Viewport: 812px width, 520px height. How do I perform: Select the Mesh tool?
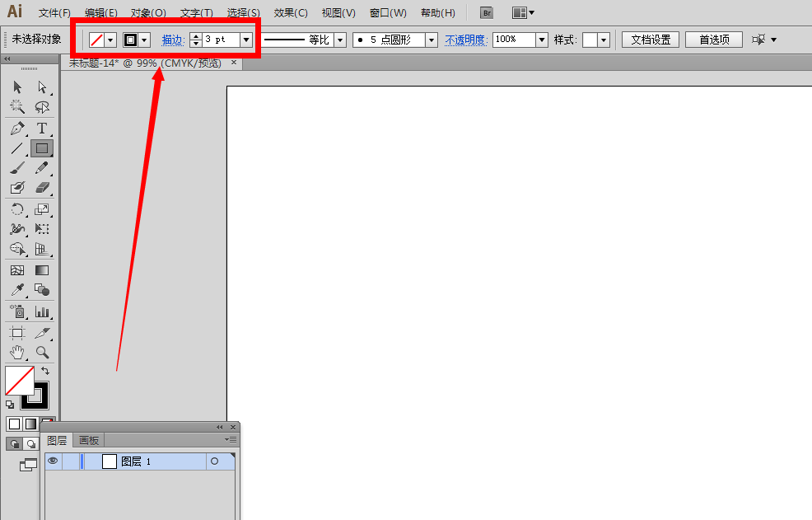[x=17, y=270]
